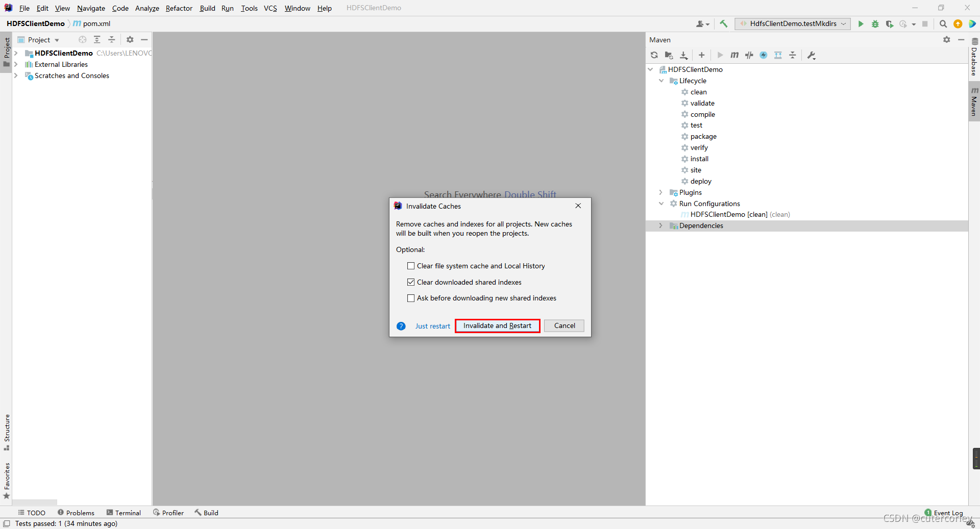Image resolution: width=980 pixels, height=529 pixels.
Task: Collapse Run Configurations node
Action: coord(661,204)
